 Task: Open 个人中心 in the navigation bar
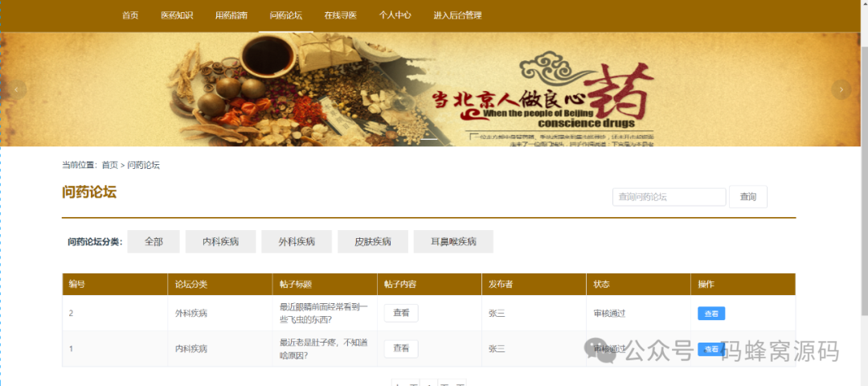(x=395, y=15)
